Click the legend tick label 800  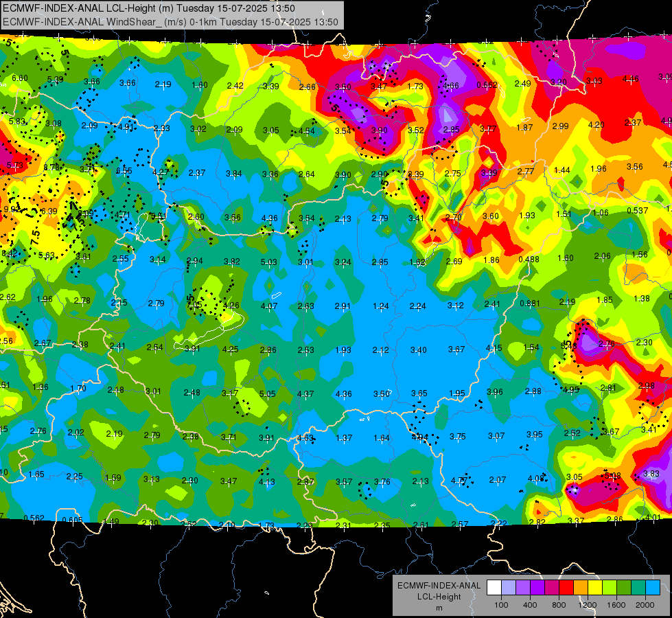click(559, 605)
